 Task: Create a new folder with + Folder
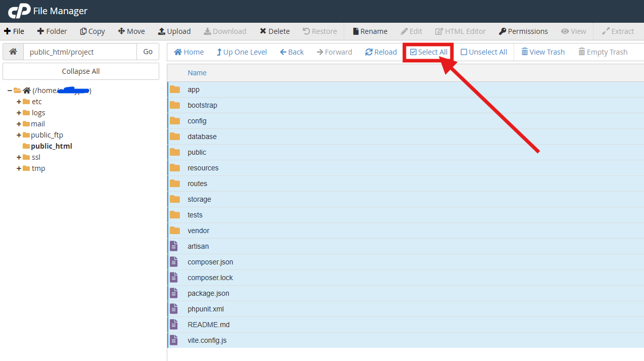52,31
